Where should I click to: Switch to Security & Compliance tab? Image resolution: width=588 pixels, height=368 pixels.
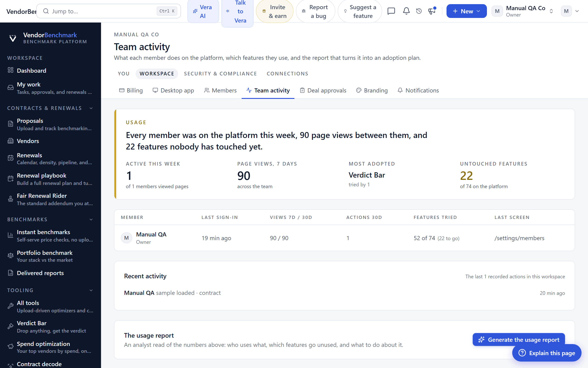(x=220, y=74)
